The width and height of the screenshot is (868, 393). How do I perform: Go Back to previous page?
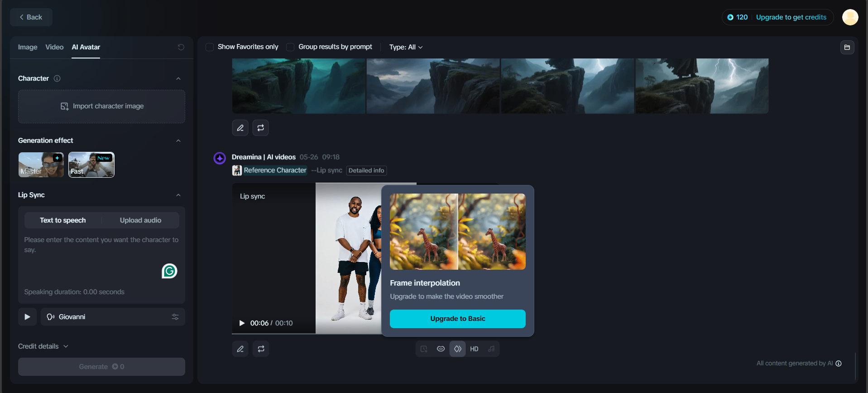(31, 17)
